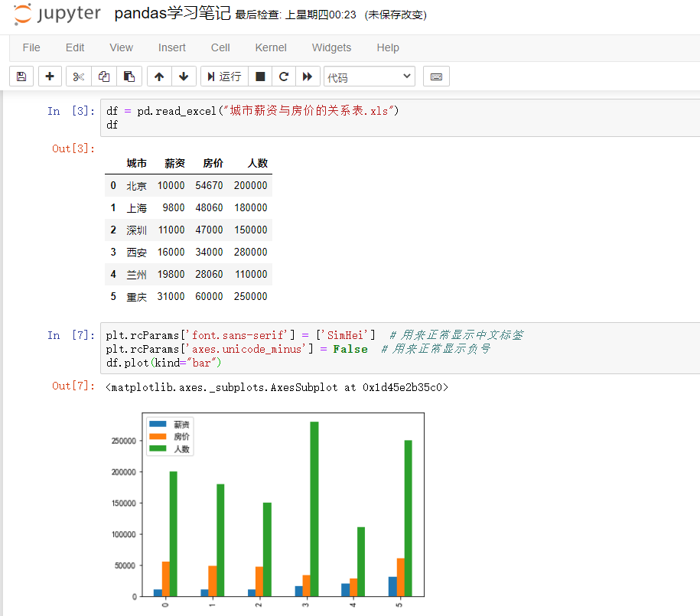Click the 280000 population cell
The height and width of the screenshot is (616, 700).
point(250,252)
